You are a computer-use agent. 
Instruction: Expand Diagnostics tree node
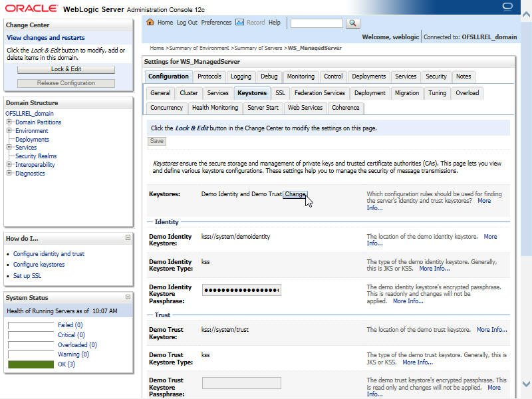(x=9, y=173)
